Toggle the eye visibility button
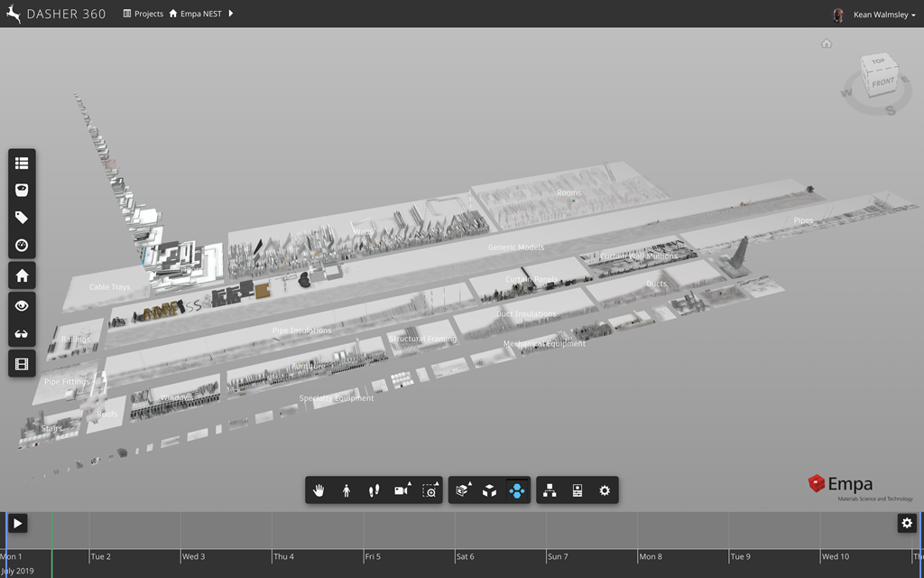This screenshot has height=578, width=924. tap(22, 306)
